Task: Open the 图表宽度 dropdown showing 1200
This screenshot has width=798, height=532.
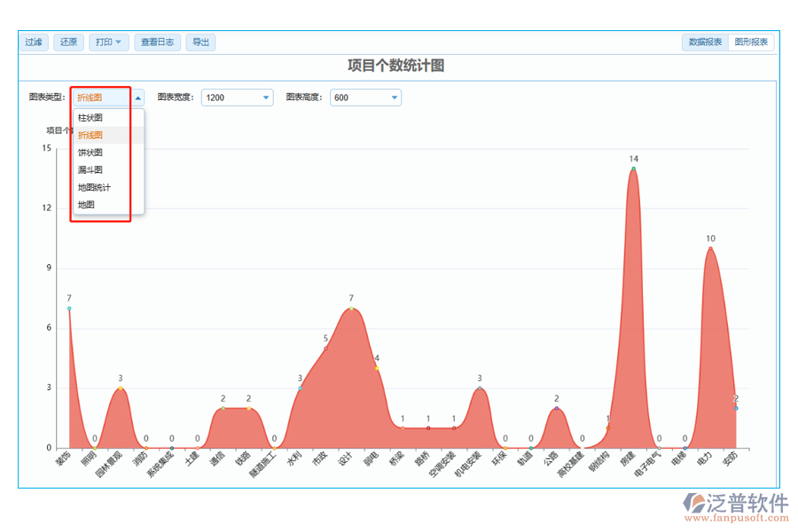Action: pos(237,98)
